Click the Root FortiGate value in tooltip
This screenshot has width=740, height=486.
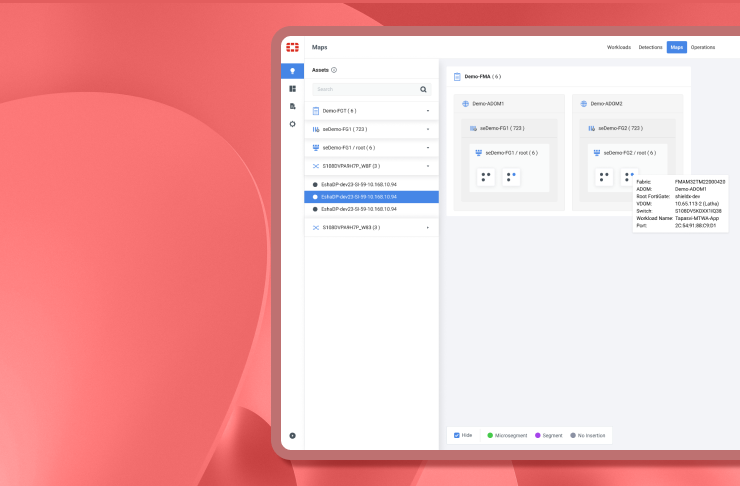pos(687,196)
